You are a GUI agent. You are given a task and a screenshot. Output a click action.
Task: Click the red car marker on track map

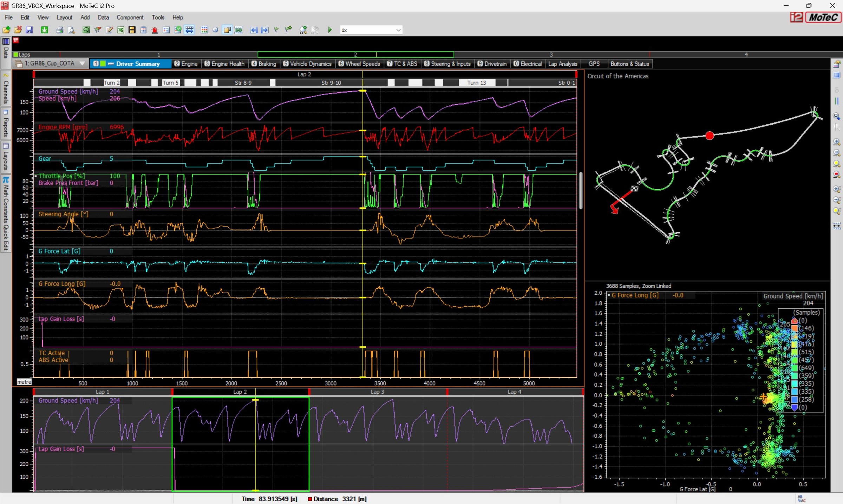pos(710,136)
